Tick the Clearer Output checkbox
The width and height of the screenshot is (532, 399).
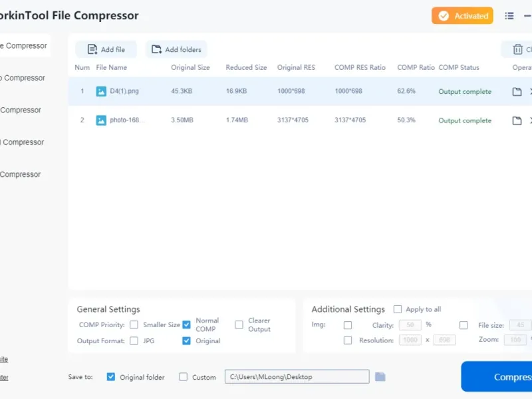[239, 325]
